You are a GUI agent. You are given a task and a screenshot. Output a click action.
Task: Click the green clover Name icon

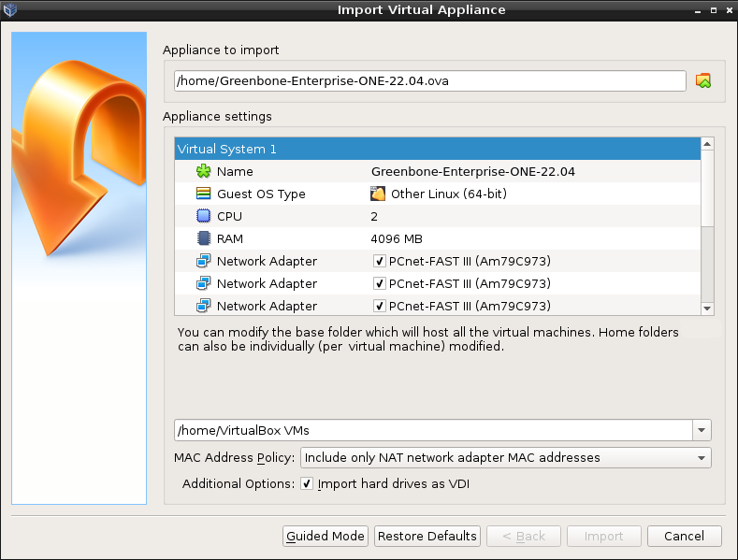pyautogui.click(x=203, y=172)
